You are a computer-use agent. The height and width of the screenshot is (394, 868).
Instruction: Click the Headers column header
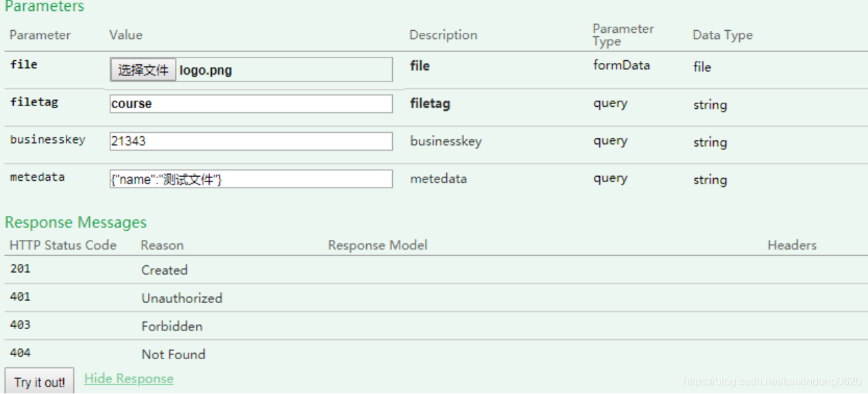[x=792, y=245]
